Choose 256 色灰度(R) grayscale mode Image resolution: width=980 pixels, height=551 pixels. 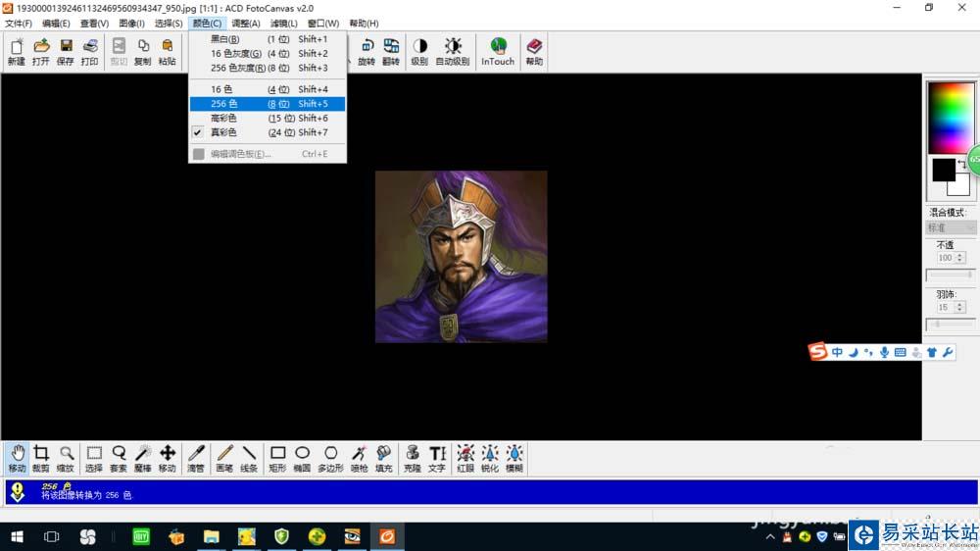pyautogui.click(x=268, y=68)
